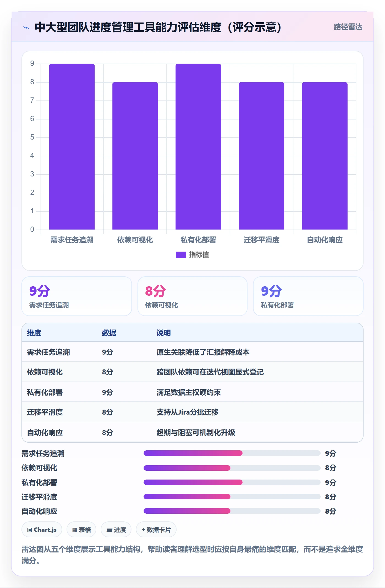The image size is (385, 588).
Task: Click the 自动化响应 x-axis label
Action: [325, 240]
